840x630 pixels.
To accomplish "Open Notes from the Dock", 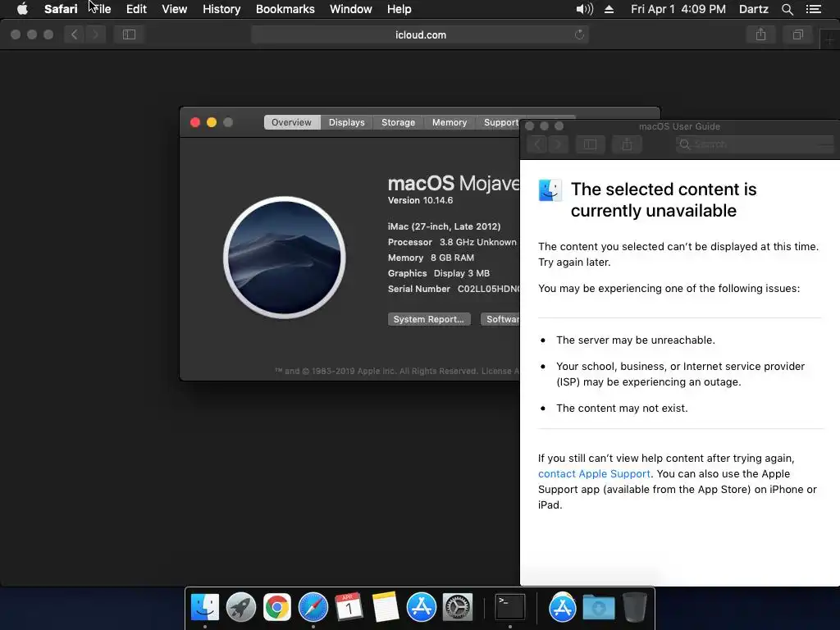I will click(x=386, y=608).
